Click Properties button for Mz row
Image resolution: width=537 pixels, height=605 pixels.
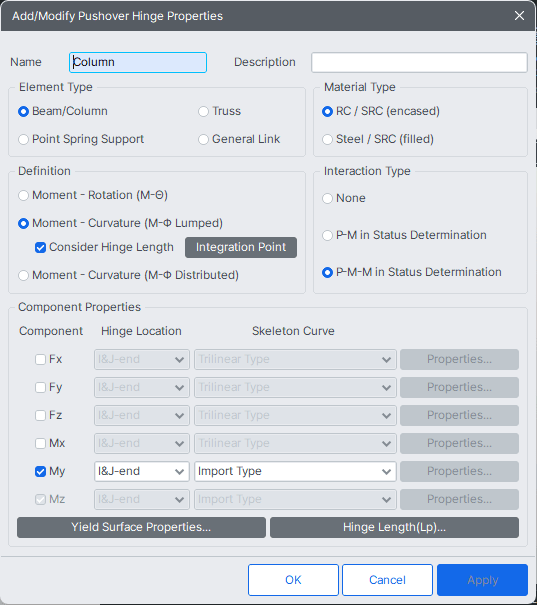point(459,500)
